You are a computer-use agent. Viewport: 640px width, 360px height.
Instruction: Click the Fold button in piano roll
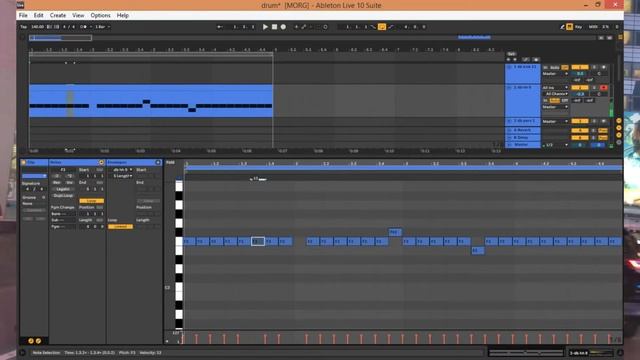pyautogui.click(x=171, y=162)
